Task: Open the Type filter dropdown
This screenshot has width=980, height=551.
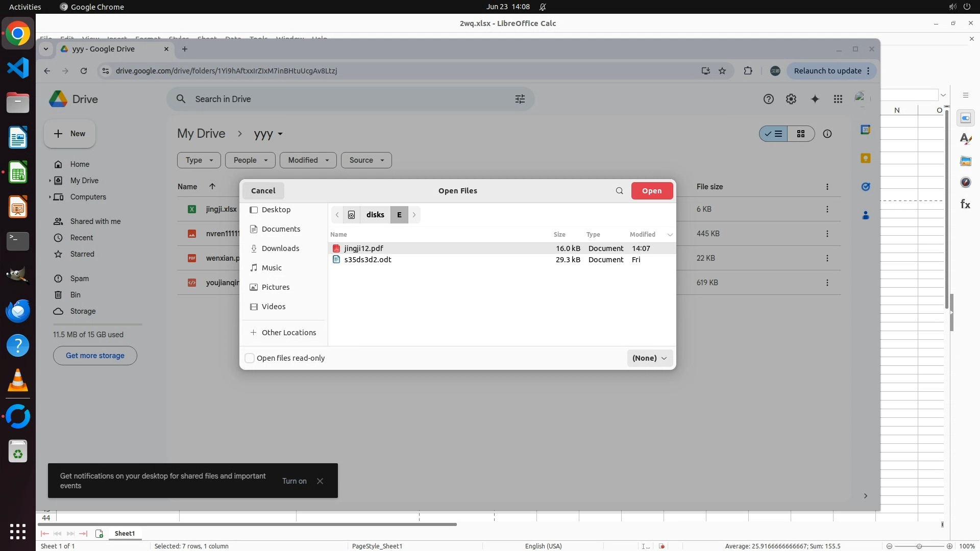Action: point(199,160)
